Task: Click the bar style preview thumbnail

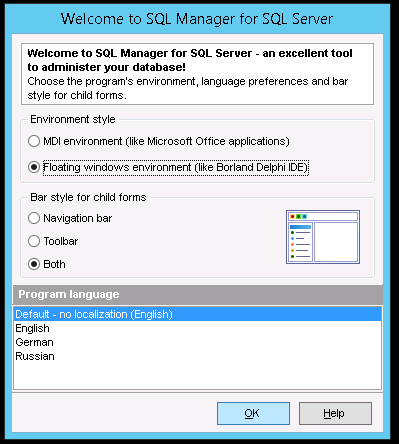Action: coord(323,237)
